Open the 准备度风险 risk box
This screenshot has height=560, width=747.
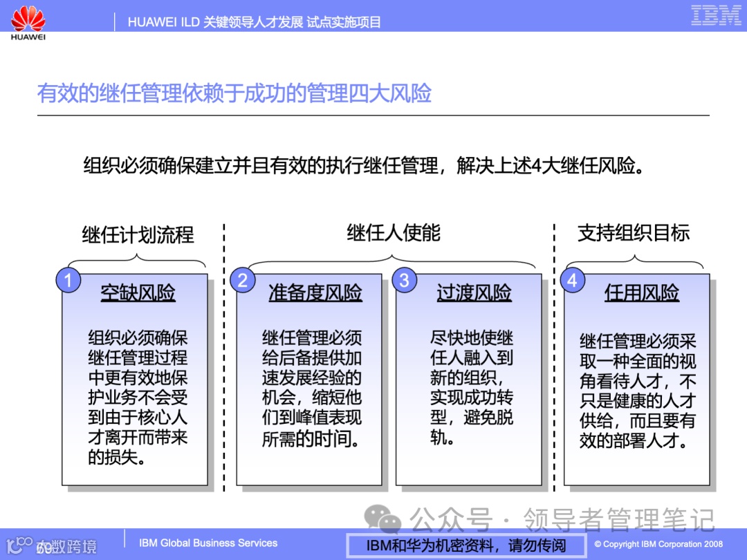[311, 380]
